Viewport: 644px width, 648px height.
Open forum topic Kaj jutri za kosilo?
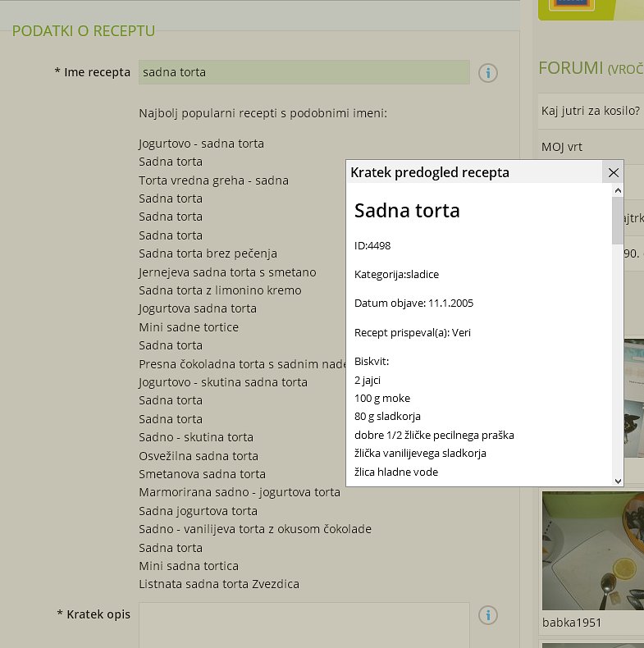590,111
